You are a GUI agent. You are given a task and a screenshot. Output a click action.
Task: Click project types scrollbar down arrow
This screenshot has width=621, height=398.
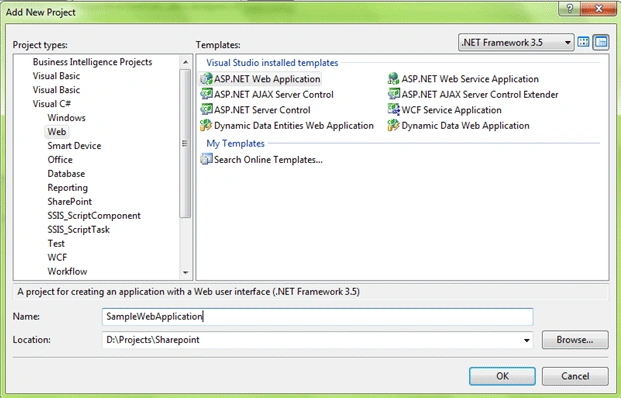coord(185,272)
